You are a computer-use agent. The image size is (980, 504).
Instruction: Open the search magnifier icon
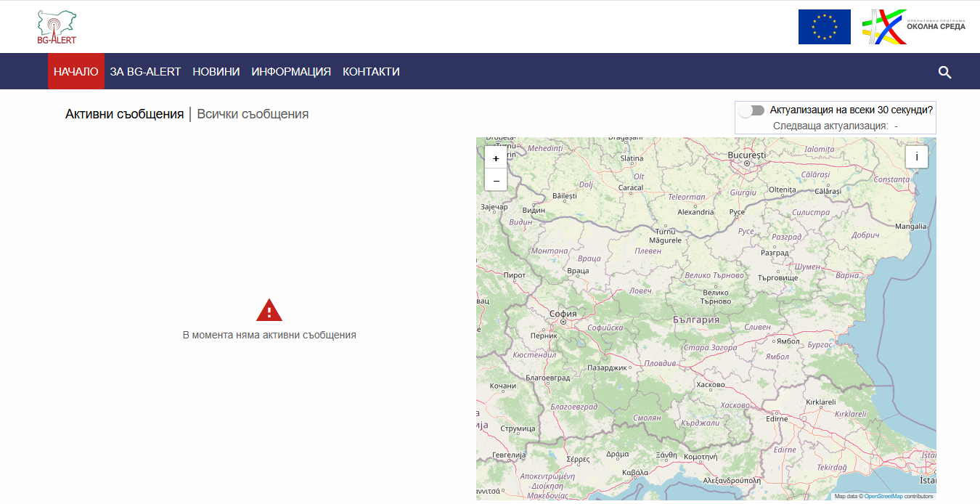pyautogui.click(x=944, y=72)
